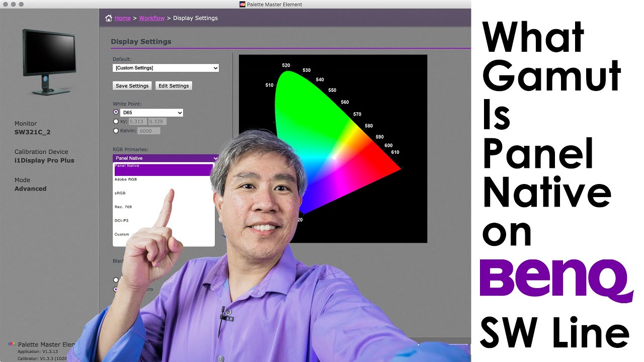Collapse the RGB Primaries Panel Native dropdown
The width and height of the screenshot is (644, 362).
click(x=166, y=158)
